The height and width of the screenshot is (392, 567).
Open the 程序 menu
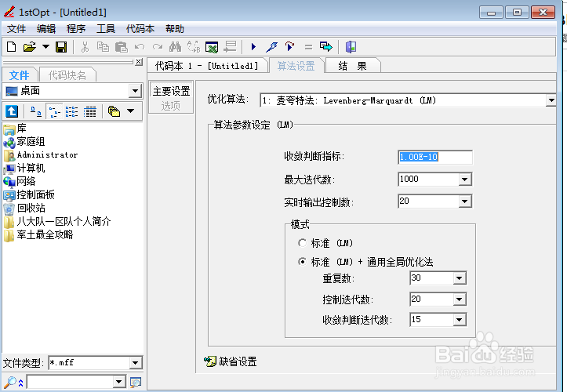[x=76, y=28]
